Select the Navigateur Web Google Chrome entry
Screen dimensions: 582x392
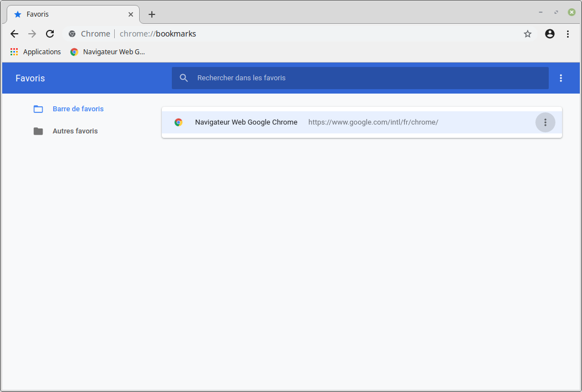(246, 122)
